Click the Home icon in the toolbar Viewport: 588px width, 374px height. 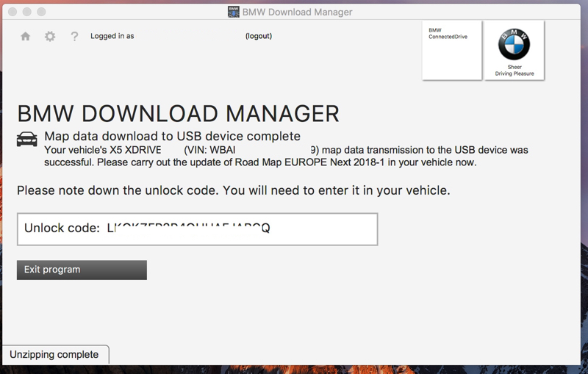(26, 36)
